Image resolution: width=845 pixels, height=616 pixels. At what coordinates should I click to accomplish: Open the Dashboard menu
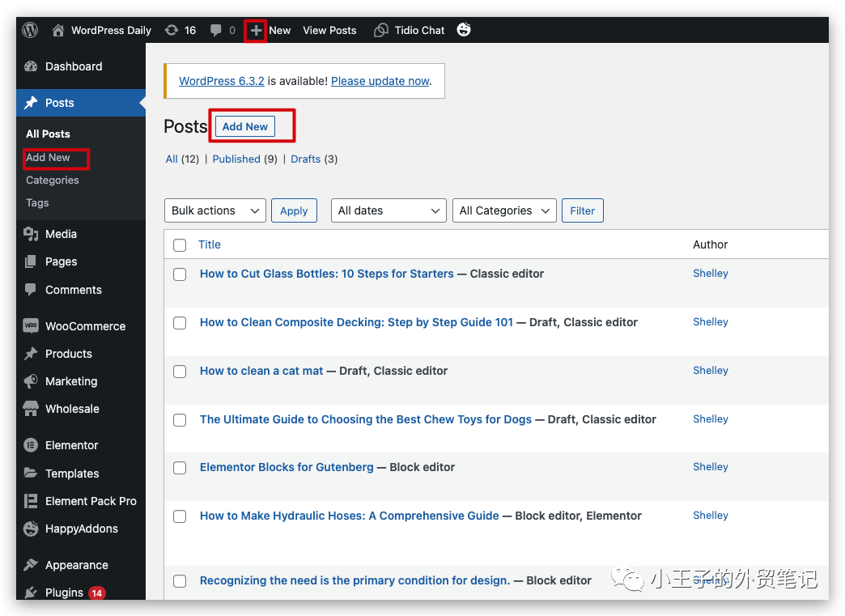coord(81,66)
